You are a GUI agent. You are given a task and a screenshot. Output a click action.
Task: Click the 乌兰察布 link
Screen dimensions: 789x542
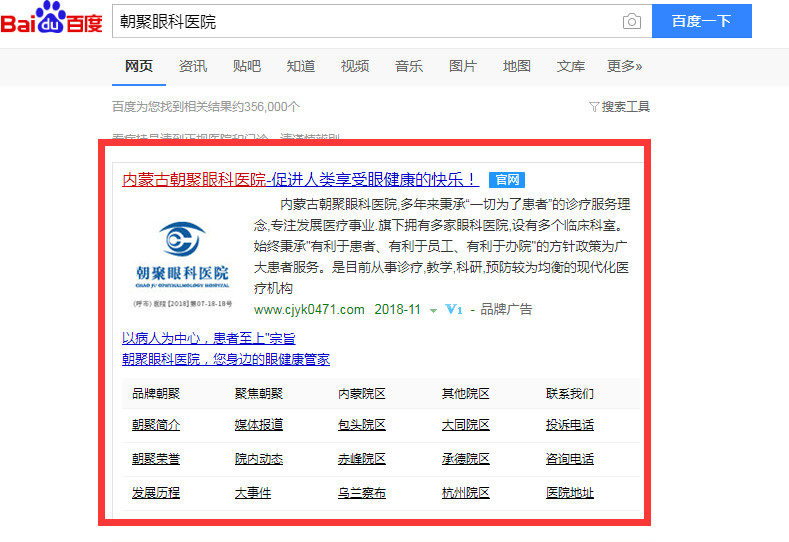[362, 493]
